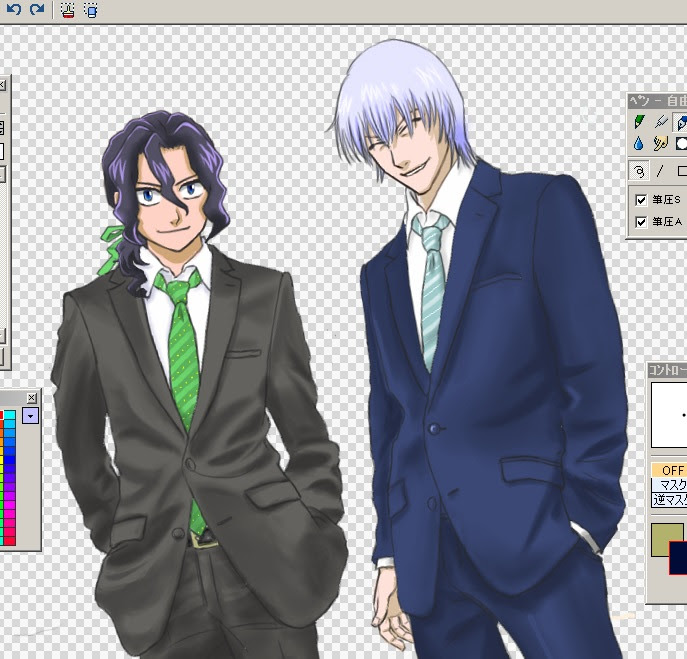Toggle the 筆圧S checkbox
The height and width of the screenshot is (659, 687).
point(641,200)
